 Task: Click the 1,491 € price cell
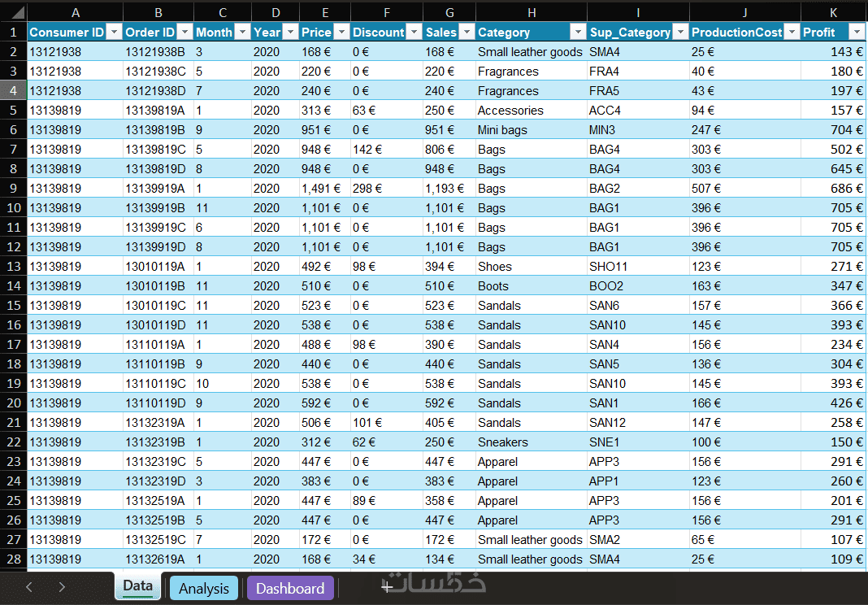click(x=325, y=189)
